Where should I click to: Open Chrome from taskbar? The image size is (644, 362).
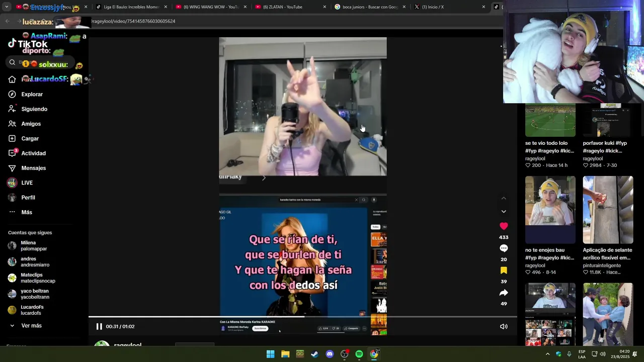click(374, 354)
